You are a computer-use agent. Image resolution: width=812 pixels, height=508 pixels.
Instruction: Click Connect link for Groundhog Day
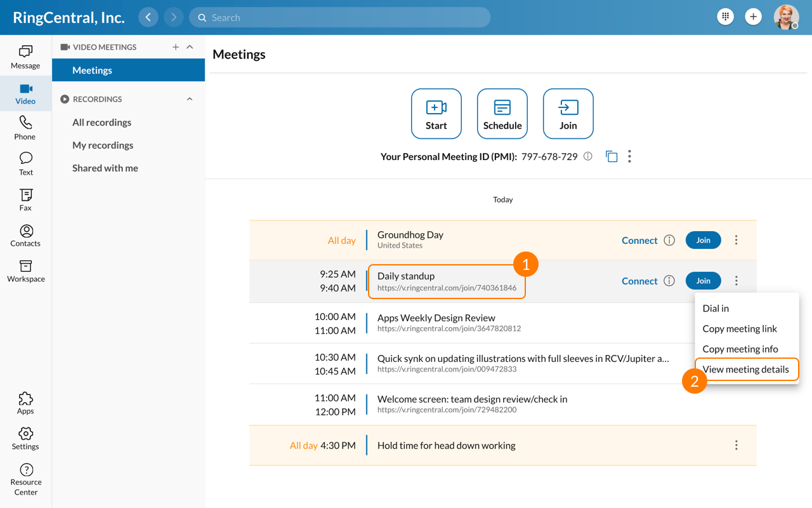point(639,240)
